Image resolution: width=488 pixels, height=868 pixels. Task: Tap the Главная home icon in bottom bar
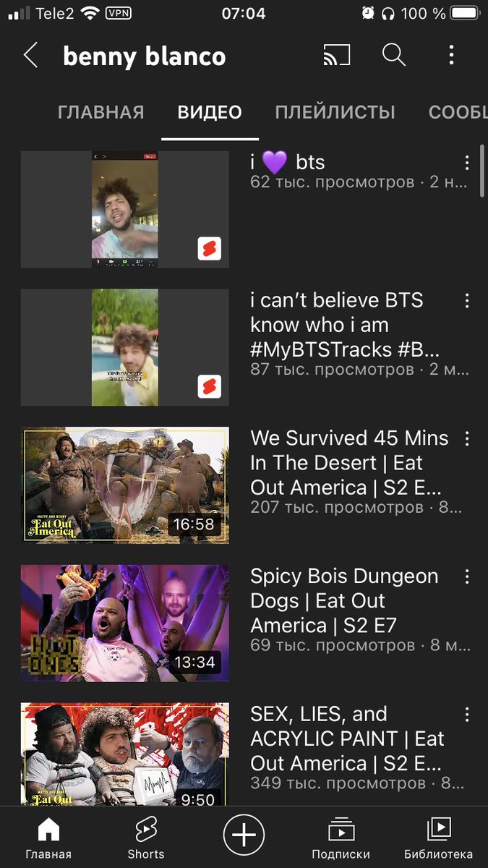[x=48, y=838]
